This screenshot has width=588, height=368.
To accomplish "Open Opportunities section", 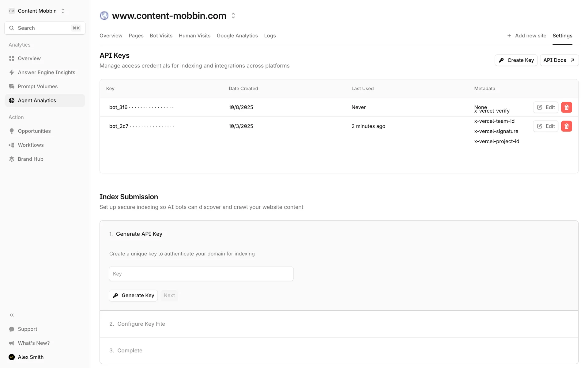I will (34, 131).
